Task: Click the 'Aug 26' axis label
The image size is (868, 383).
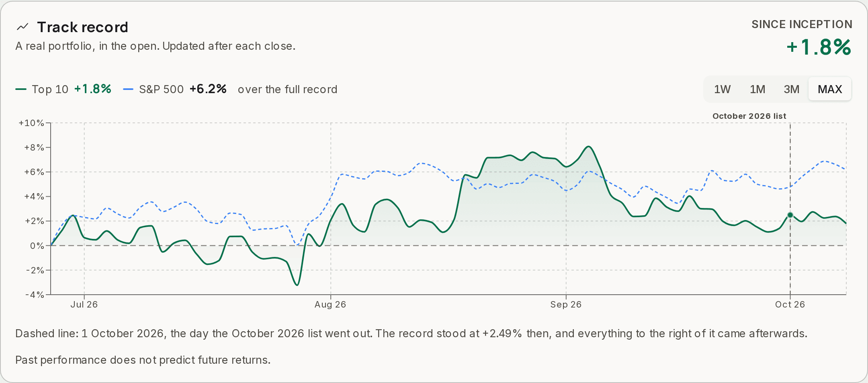Action: 330,304
